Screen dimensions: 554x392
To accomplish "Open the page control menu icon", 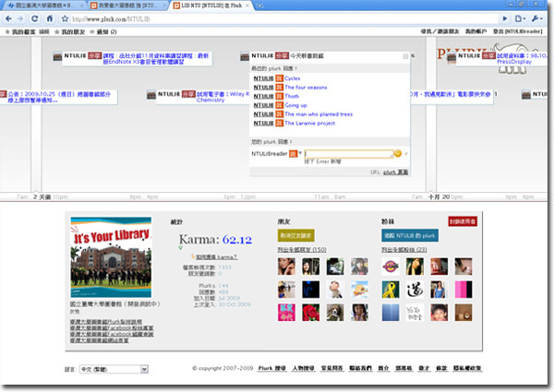I will 521,18.
